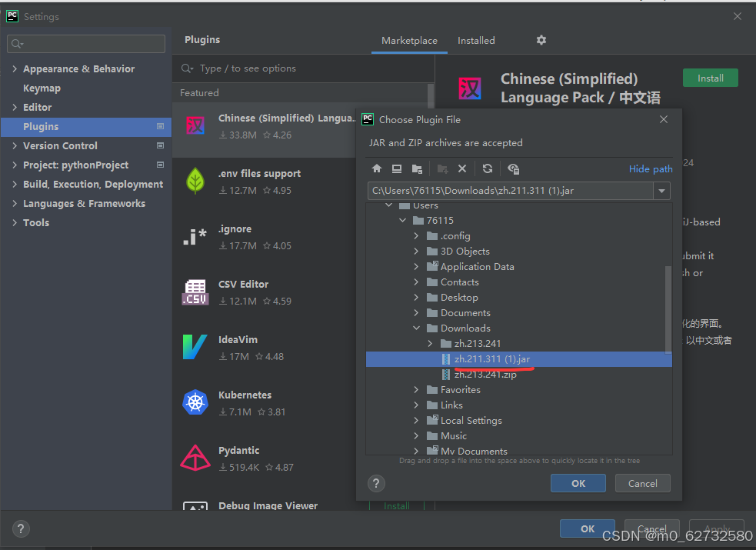Select the IdeaVim plugin icon

[195, 347]
